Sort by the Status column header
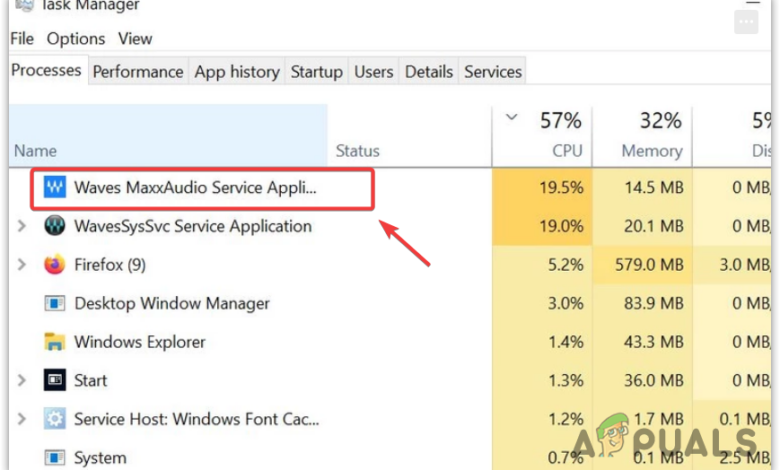This screenshot has width=780, height=470. pyautogui.click(x=409, y=135)
